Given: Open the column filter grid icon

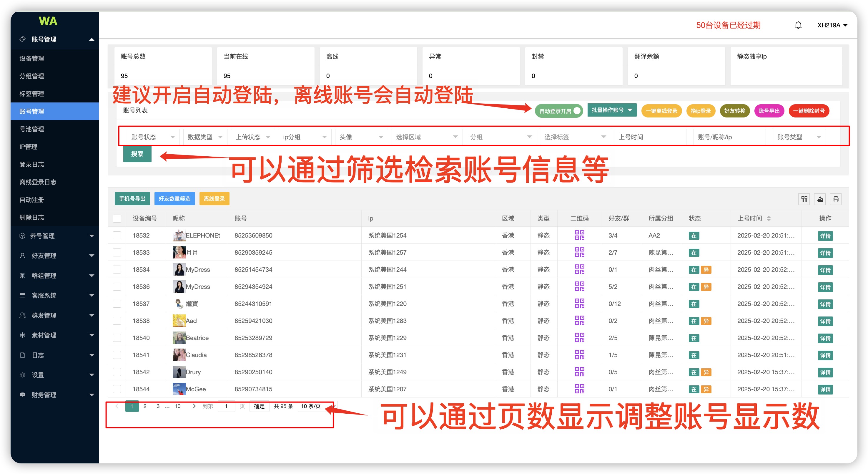Looking at the screenshot, I should click(x=804, y=199).
